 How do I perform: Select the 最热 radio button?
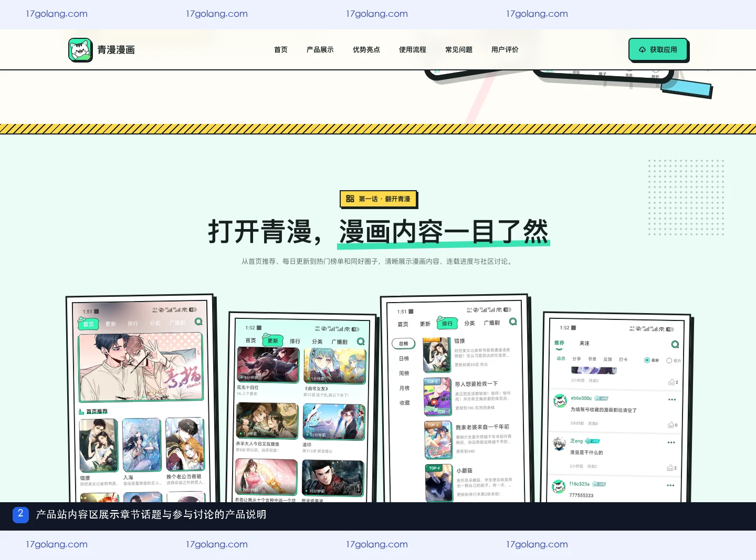(x=669, y=360)
